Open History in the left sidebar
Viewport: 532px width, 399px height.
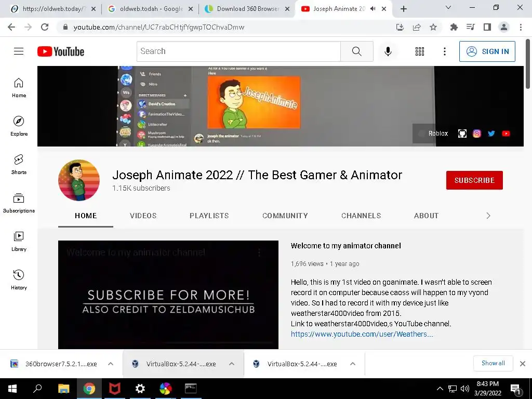coord(19,280)
